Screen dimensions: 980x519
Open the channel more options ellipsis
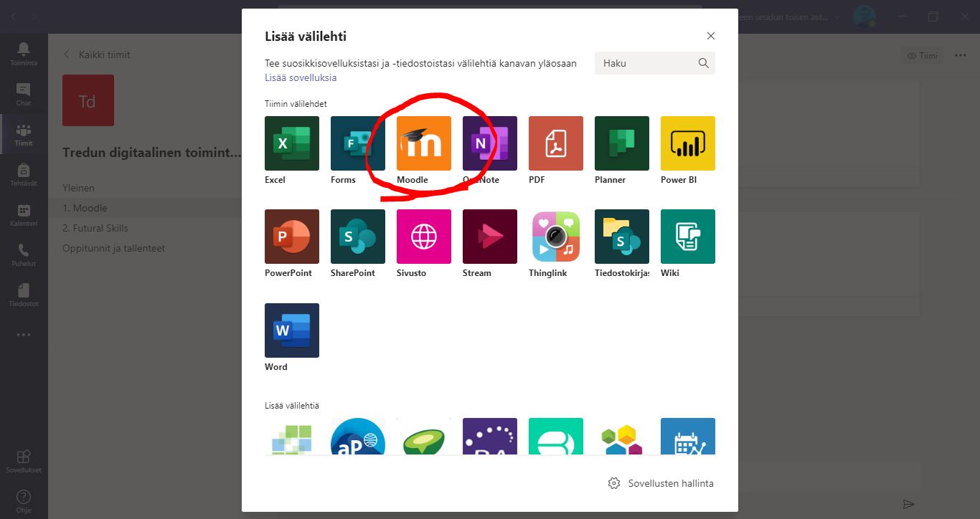point(961,55)
